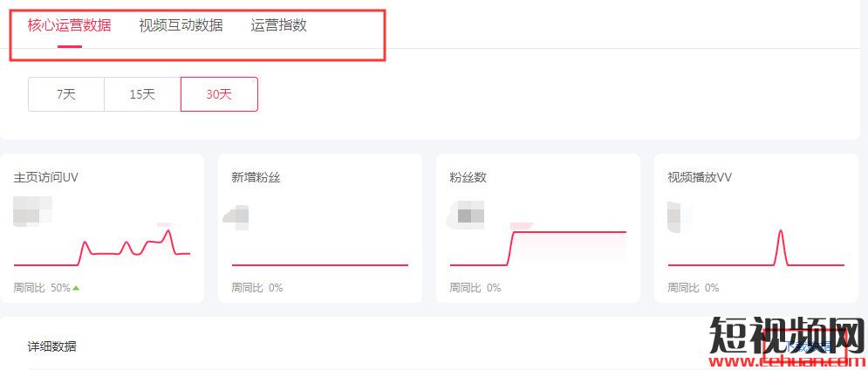868x370 pixels.
Task: Switch to the 核心运营数据 tab
Action: coord(69,25)
